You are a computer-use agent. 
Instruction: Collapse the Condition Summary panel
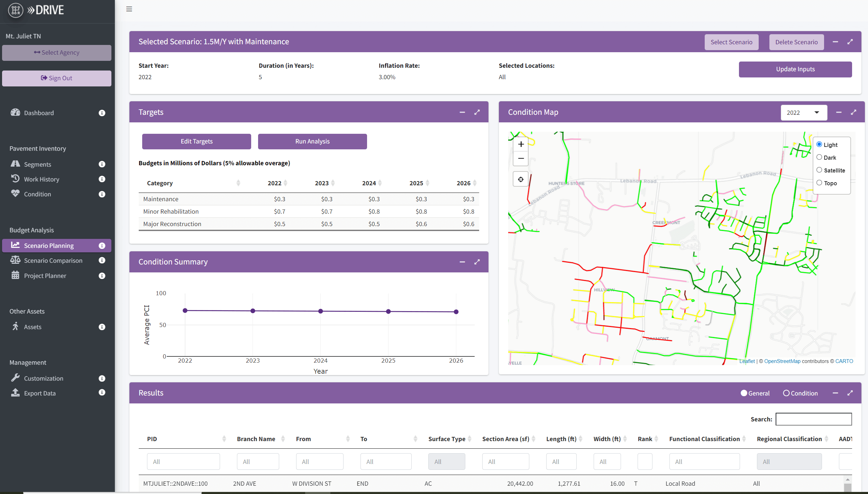pyautogui.click(x=463, y=262)
